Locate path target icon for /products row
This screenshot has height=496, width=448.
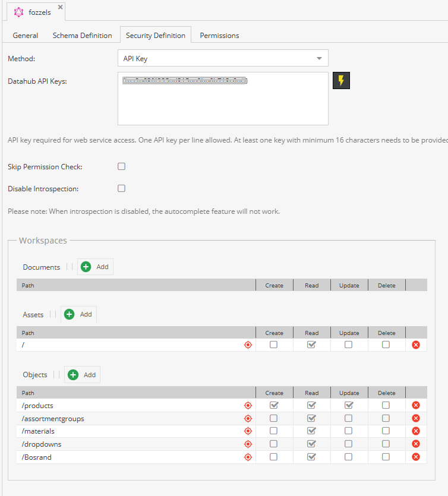pyautogui.click(x=248, y=405)
